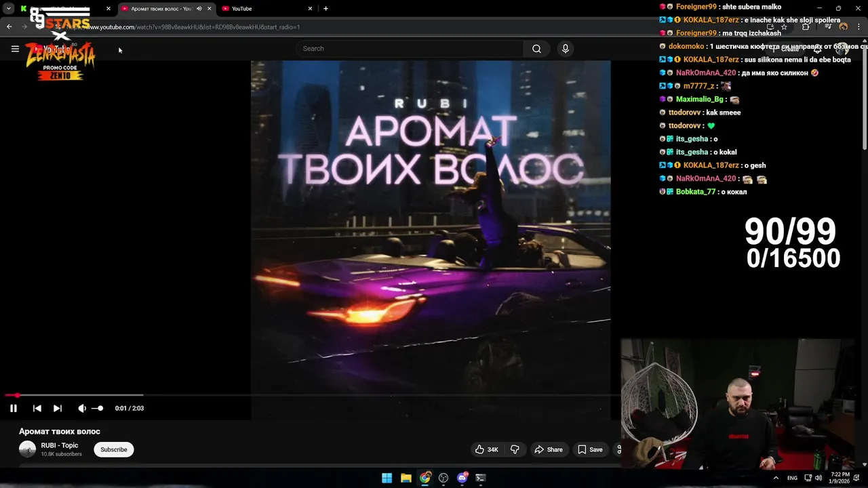This screenshot has width=868, height=488.
Task: Open Discord from the taskbar
Action: coord(462,478)
